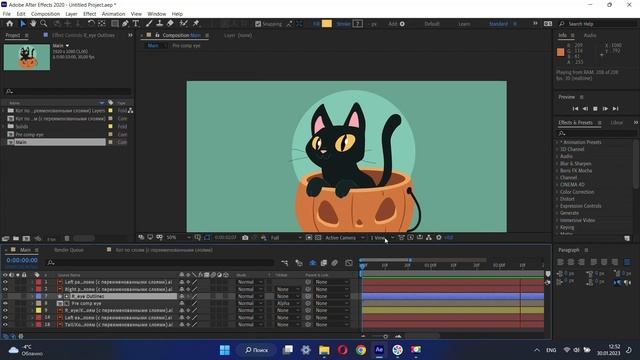Screen dimensions: 640x360
Task: Hide the Pre comp eye layer
Action: point(5,303)
